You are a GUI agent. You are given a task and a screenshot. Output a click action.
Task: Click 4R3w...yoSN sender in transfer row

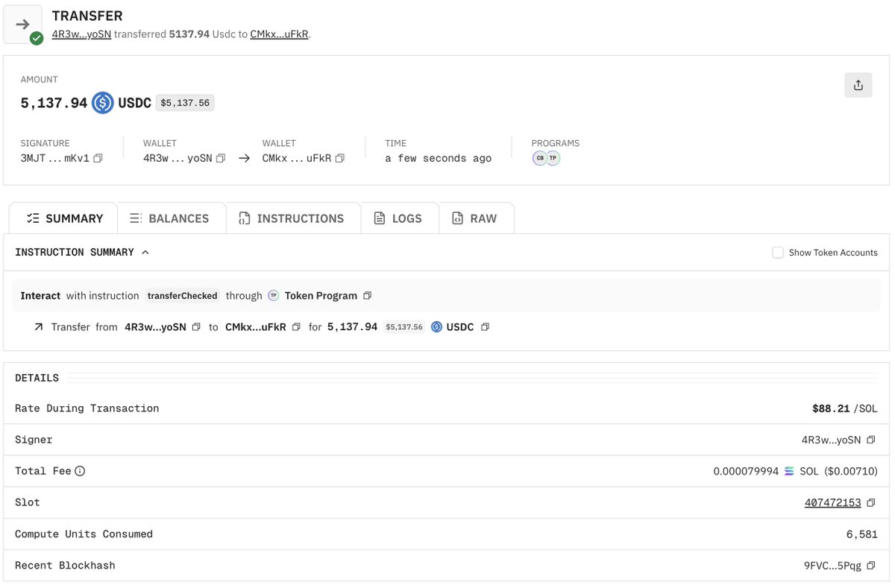tap(155, 327)
